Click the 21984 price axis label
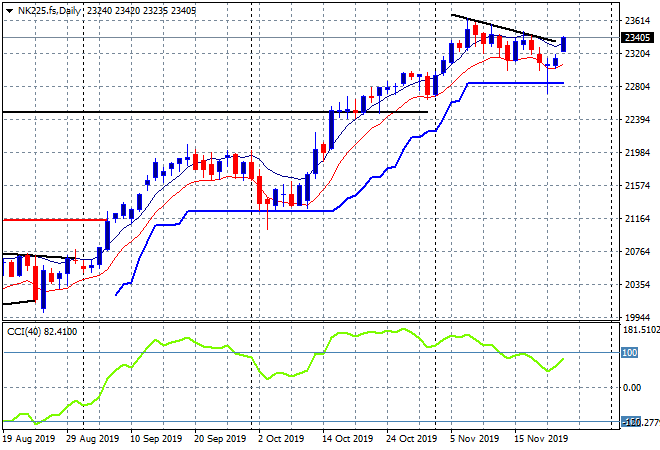660x450 pixels. [637, 153]
